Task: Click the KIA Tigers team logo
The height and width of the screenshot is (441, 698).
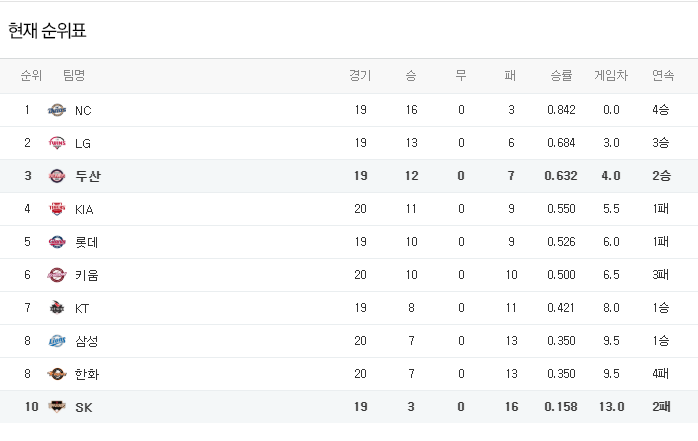Action: pyautogui.click(x=57, y=209)
